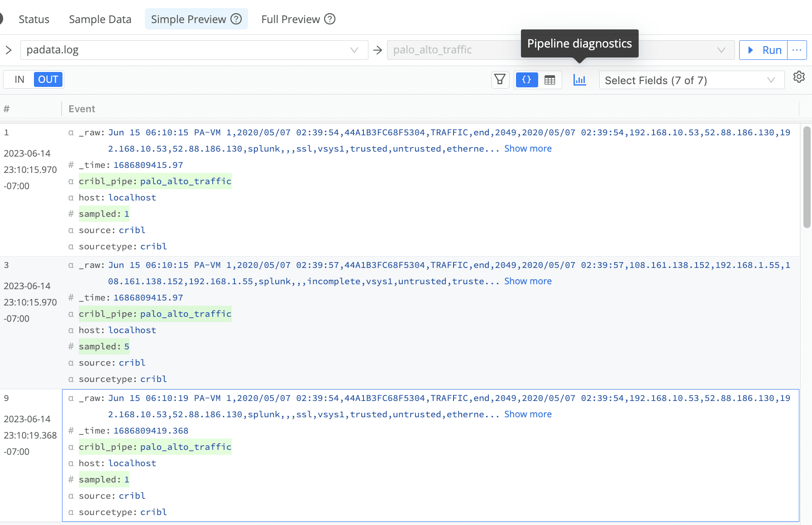Toggle to IN events view

pyautogui.click(x=19, y=80)
